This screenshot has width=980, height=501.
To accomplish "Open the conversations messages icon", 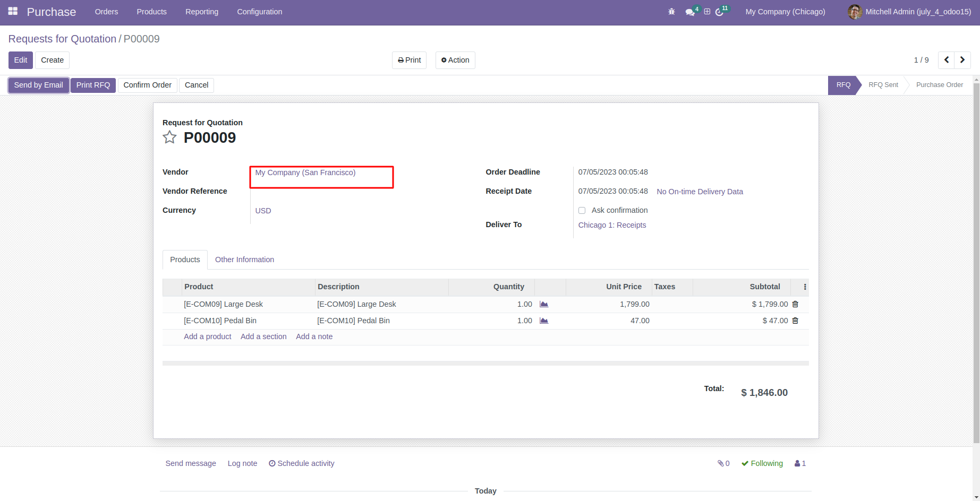I will click(x=690, y=12).
